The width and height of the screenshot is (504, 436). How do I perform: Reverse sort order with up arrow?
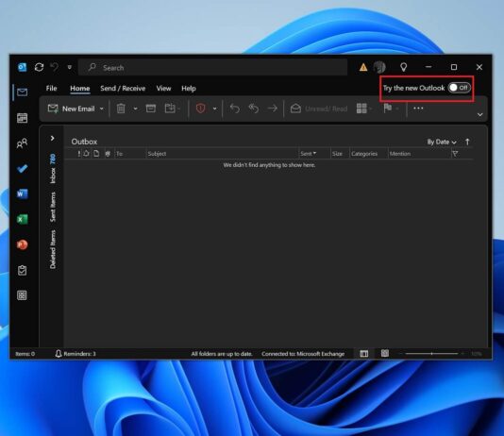point(467,142)
